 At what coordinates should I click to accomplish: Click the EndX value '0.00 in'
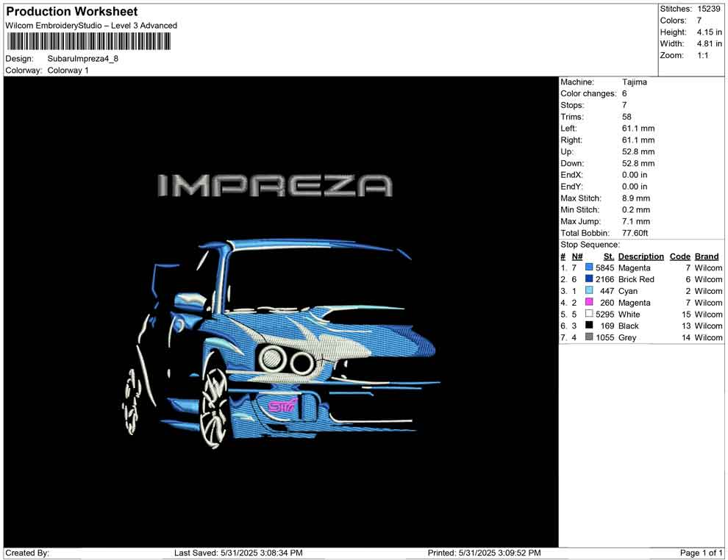click(x=635, y=175)
